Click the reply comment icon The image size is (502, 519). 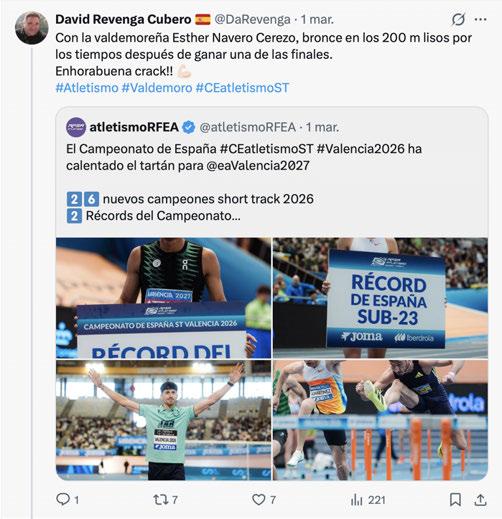click(x=63, y=499)
